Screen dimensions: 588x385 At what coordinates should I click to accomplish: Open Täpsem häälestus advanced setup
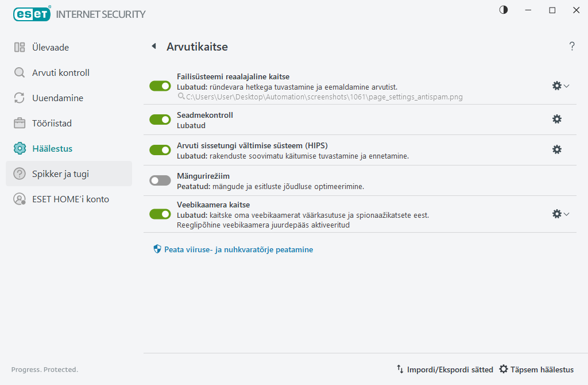(x=536, y=369)
